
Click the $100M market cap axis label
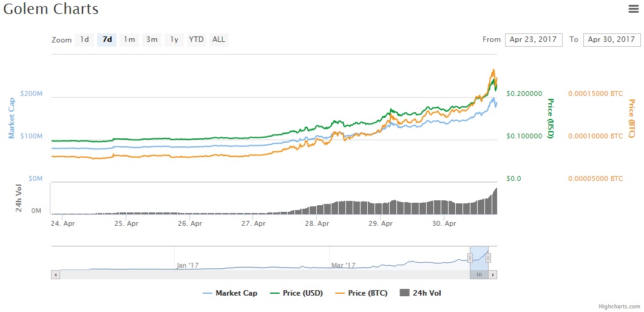(x=31, y=136)
